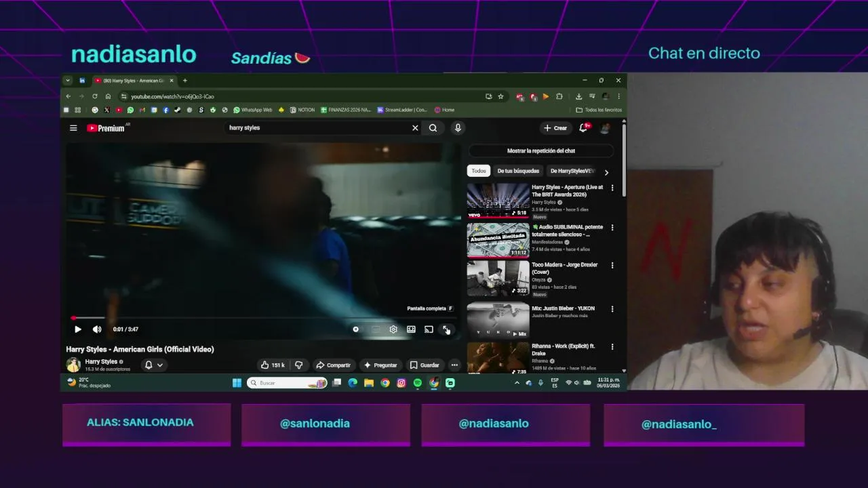Open the tab search dropdown arrow
Viewport: 868px width, 488px height.
click(x=67, y=81)
